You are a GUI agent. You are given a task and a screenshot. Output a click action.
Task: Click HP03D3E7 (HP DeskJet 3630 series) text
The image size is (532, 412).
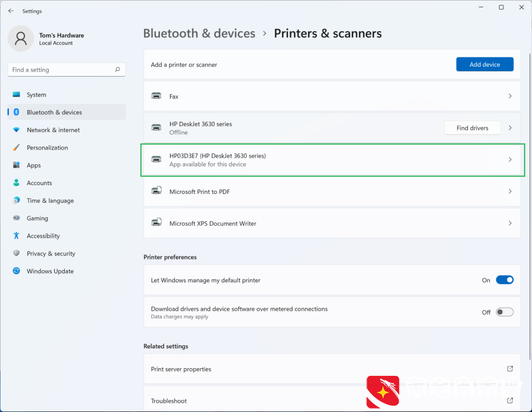(218, 156)
